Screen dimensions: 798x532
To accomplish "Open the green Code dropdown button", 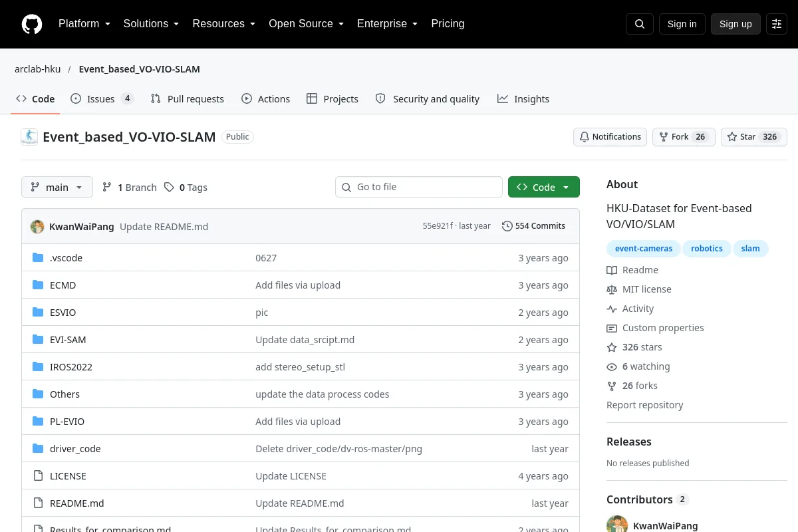I will [x=544, y=188].
